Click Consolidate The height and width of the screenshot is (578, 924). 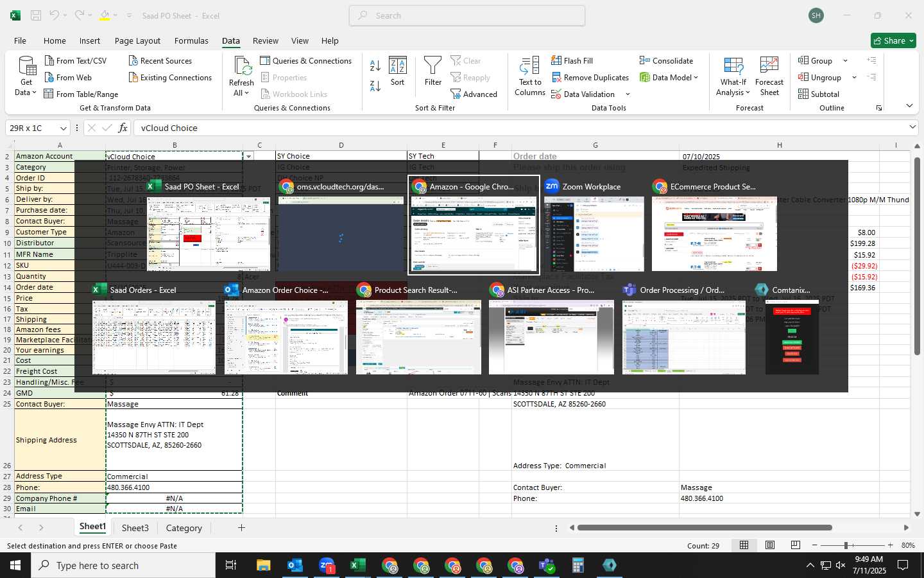click(x=666, y=60)
